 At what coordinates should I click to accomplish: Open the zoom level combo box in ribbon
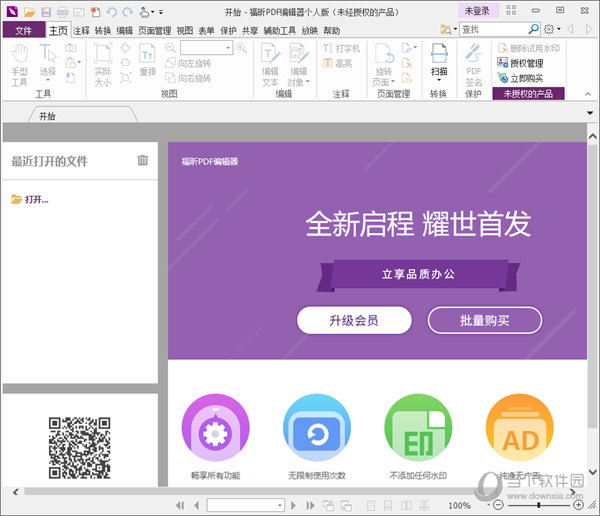coord(207,48)
